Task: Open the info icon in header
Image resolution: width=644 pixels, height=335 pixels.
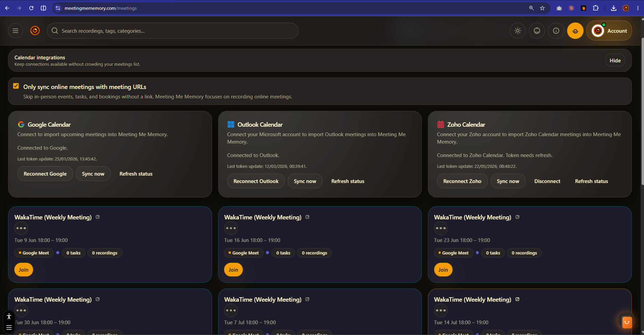Action: point(556,31)
